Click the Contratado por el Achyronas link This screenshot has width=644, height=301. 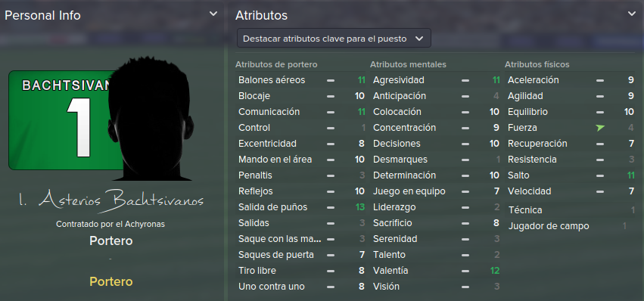[x=110, y=224]
